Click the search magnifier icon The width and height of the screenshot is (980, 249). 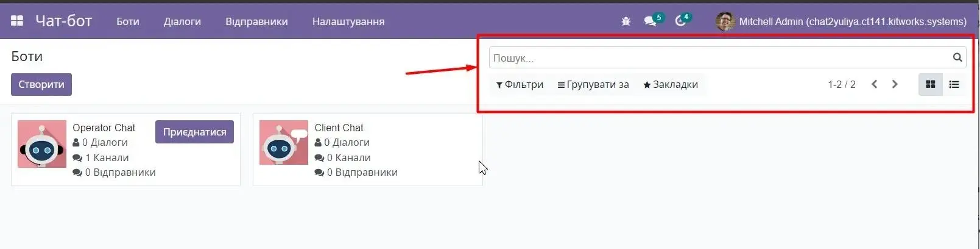pos(957,57)
